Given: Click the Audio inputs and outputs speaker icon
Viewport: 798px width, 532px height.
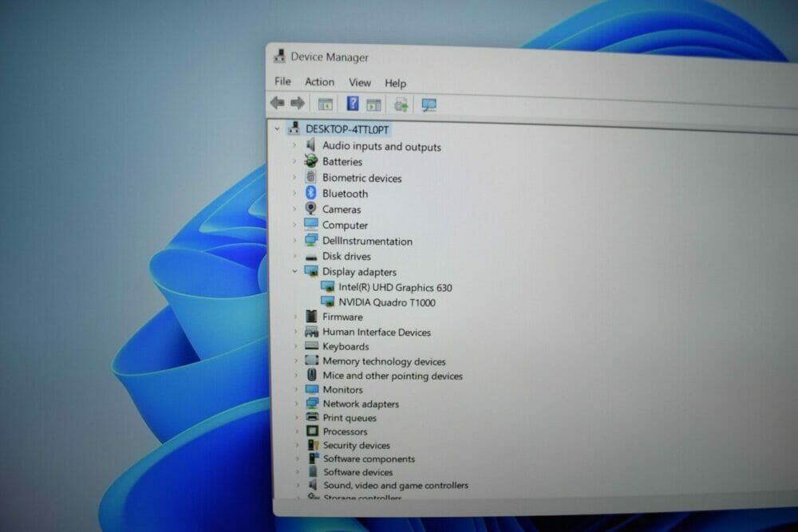Looking at the screenshot, I should (x=310, y=145).
